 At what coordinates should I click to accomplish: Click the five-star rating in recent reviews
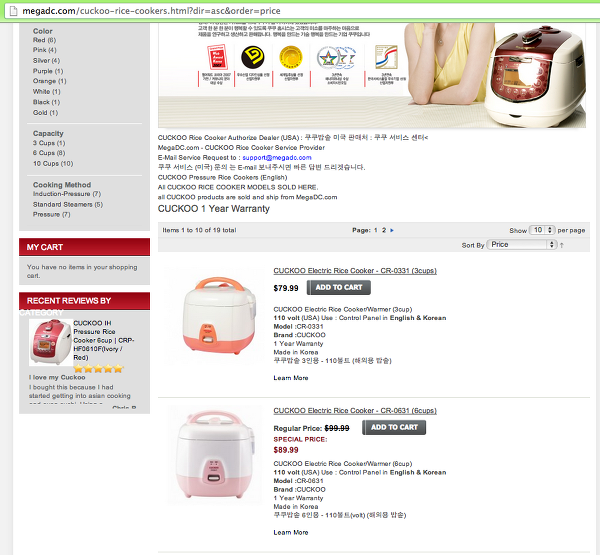tap(98, 369)
